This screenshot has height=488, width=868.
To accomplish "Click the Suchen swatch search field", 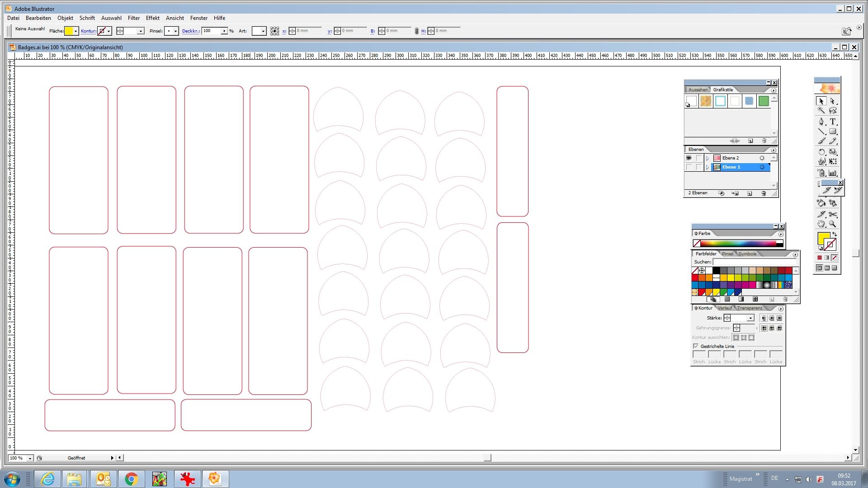I will click(x=754, y=262).
